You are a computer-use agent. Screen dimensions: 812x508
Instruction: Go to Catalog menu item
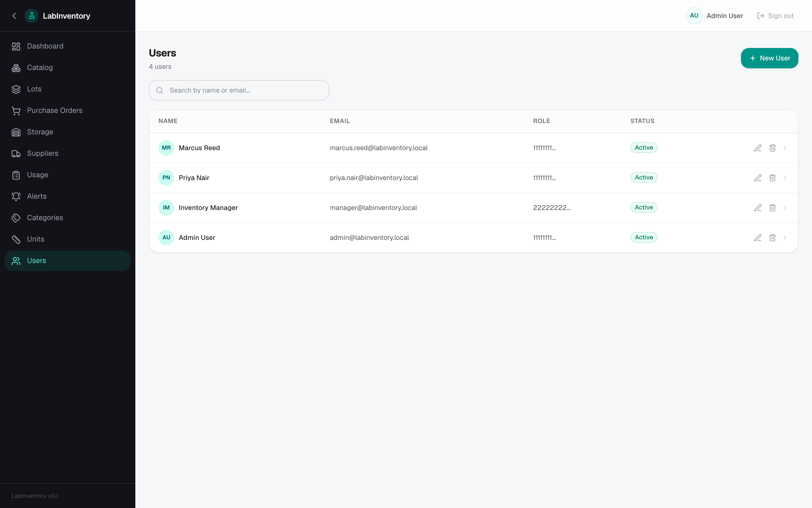click(67, 68)
